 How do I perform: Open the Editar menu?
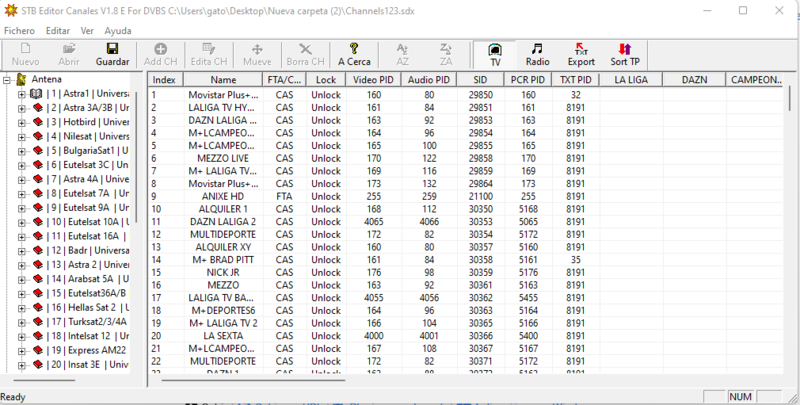click(x=58, y=31)
